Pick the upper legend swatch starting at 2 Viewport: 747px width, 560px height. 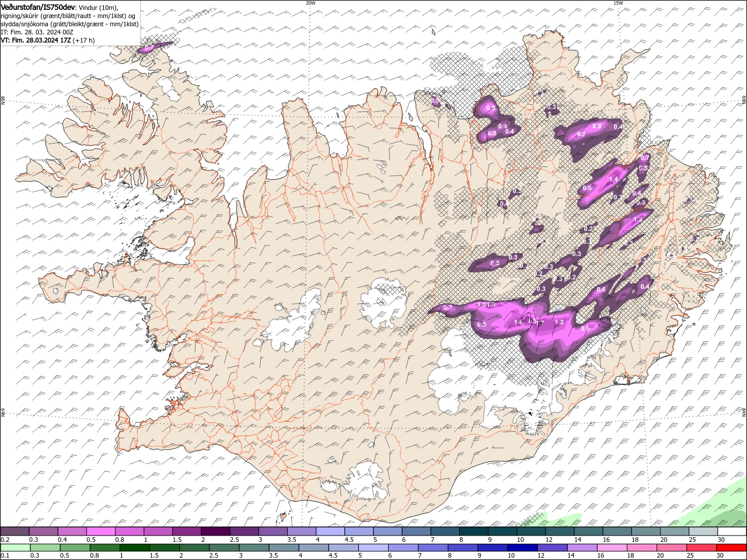tap(215, 531)
